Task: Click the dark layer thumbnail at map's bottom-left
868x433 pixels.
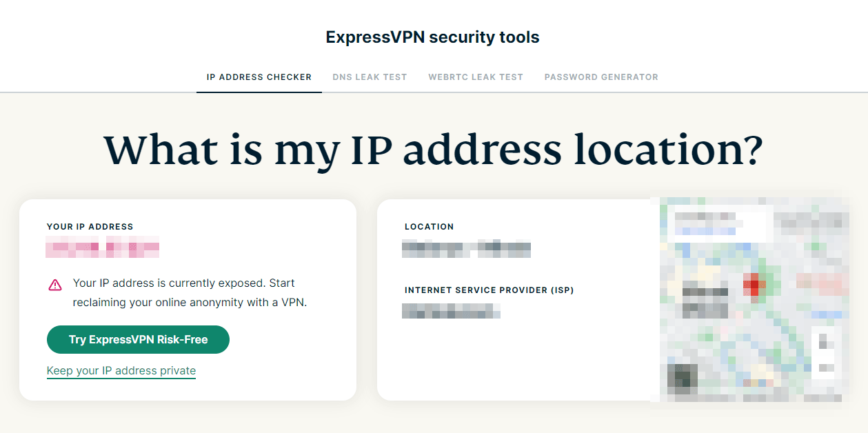Action: point(683,378)
